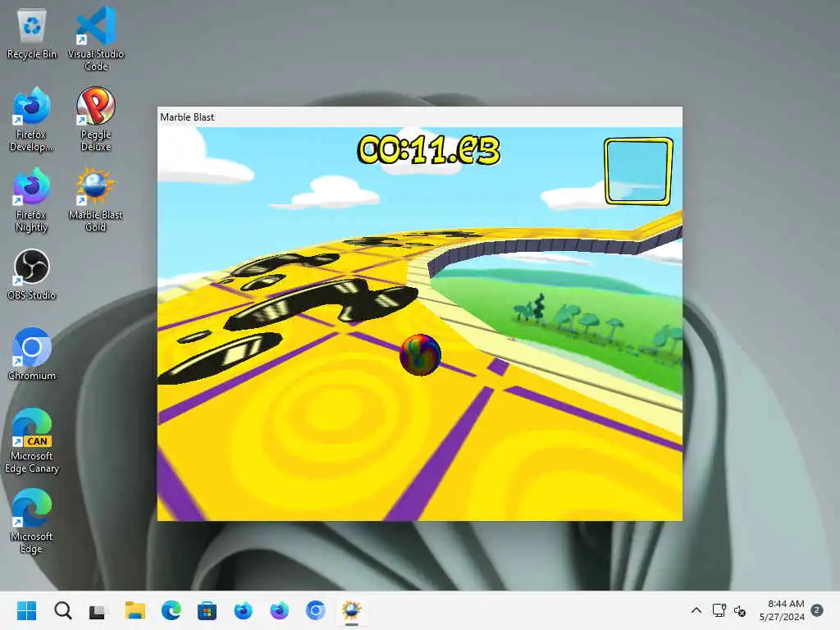Click the muted volume tray icon
This screenshot has height=630, width=840.
click(x=740, y=610)
